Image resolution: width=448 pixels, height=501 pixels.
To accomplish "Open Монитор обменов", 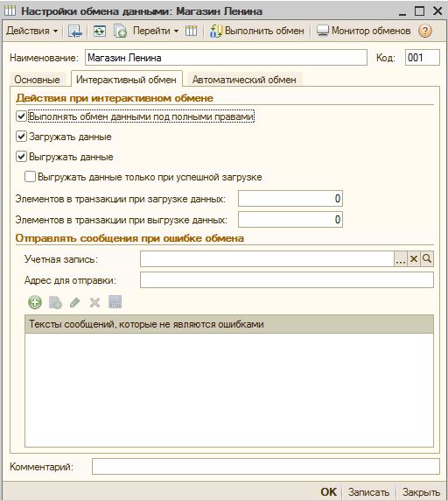I will (x=363, y=31).
